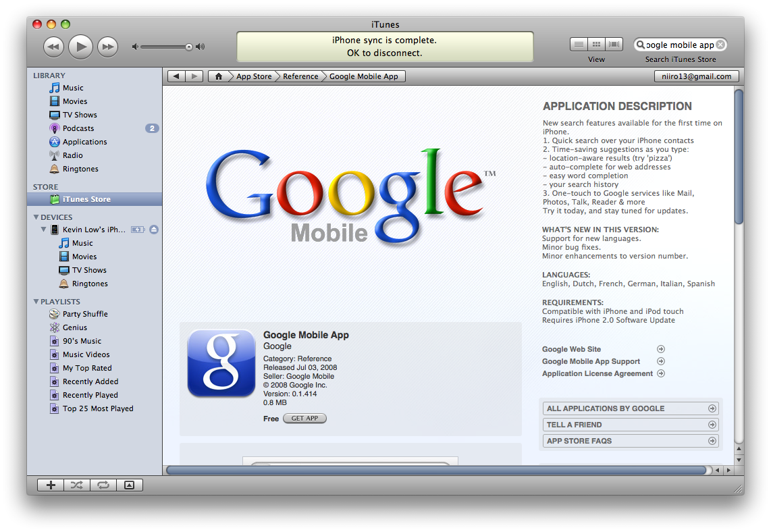Open the App Store breadcrumb
Screen dimensions: 771x532
pos(254,76)
